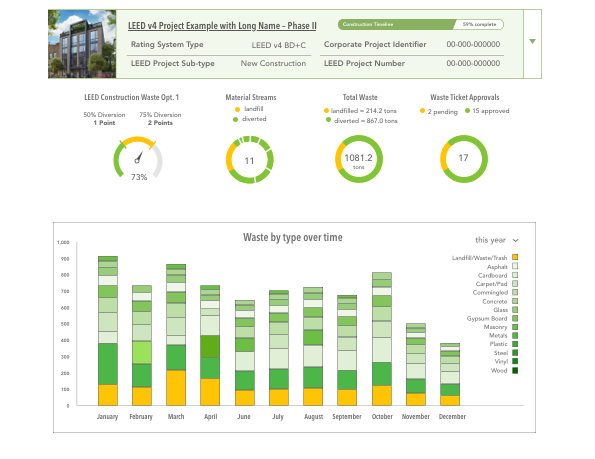The width and height of the screenshot is (595, 459).
Task: Toggle the Gypsum Board legend swatch
Action: click(515, 318)
